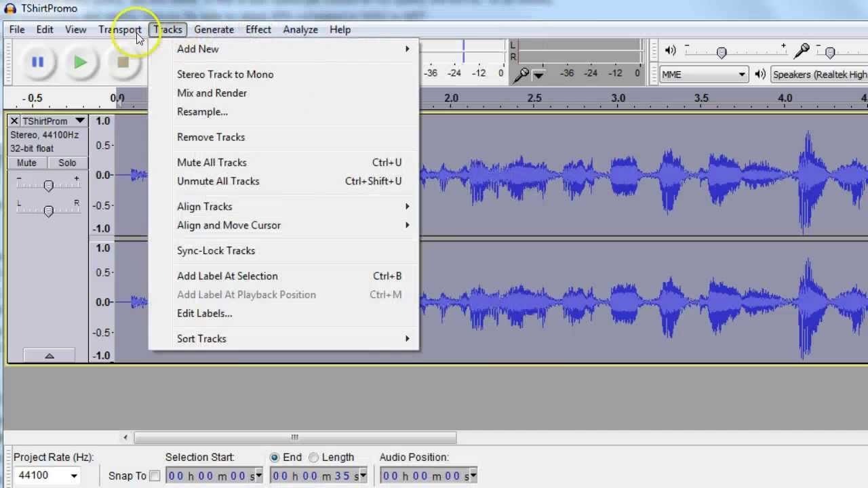Click the speaker output volume icon
The height and width of the screenshot is (488, 868).
pos(670,50)
